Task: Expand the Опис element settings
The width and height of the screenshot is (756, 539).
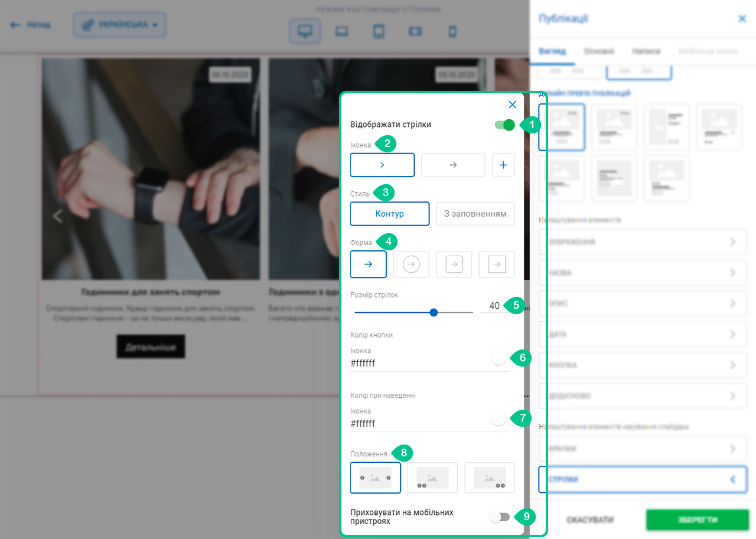Action: point(643,303)
